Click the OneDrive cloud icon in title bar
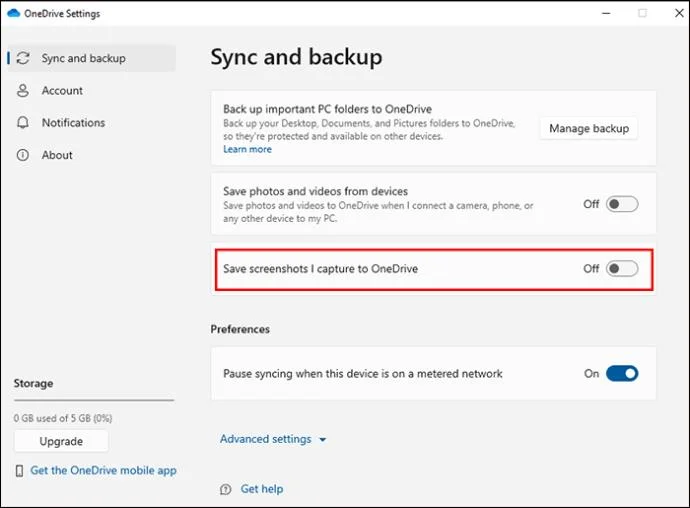 pos(14,13)
